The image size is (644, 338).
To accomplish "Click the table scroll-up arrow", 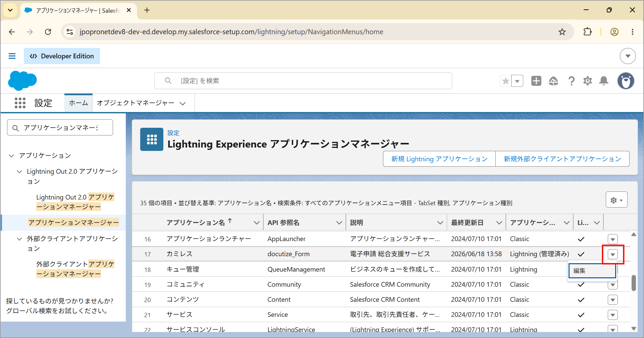I will [x=634, y=234].
